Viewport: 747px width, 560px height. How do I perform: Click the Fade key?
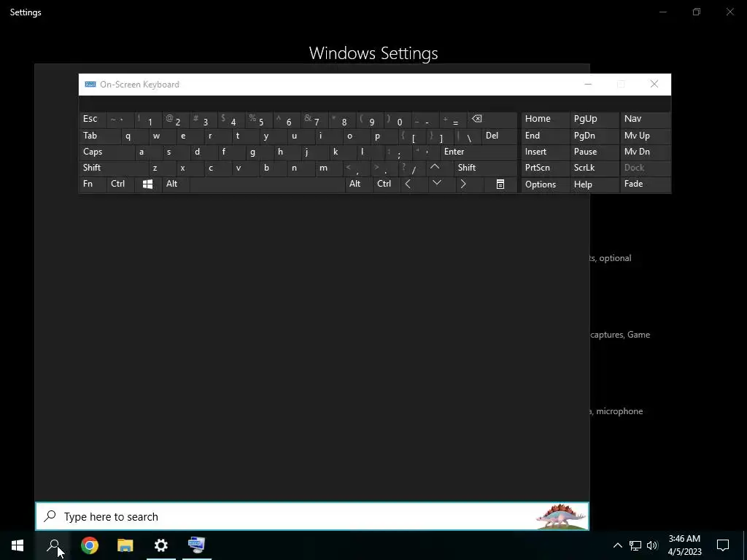645,184
